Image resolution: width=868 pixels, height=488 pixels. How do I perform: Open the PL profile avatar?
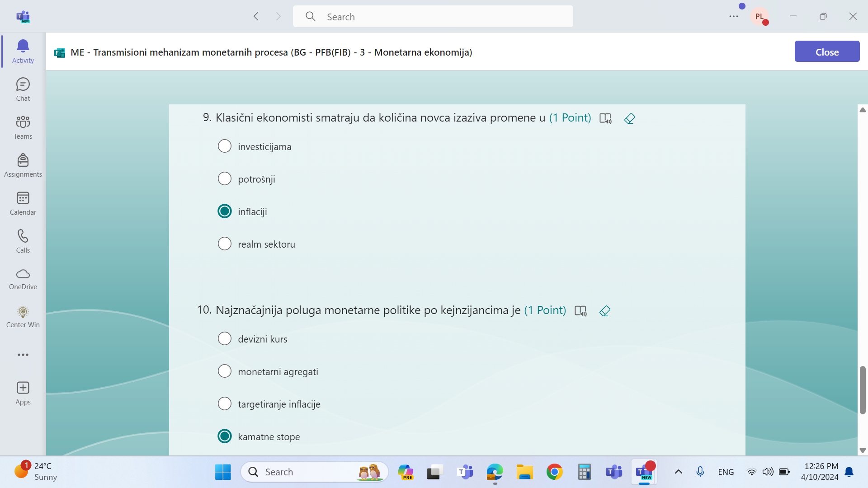[759, 17]
